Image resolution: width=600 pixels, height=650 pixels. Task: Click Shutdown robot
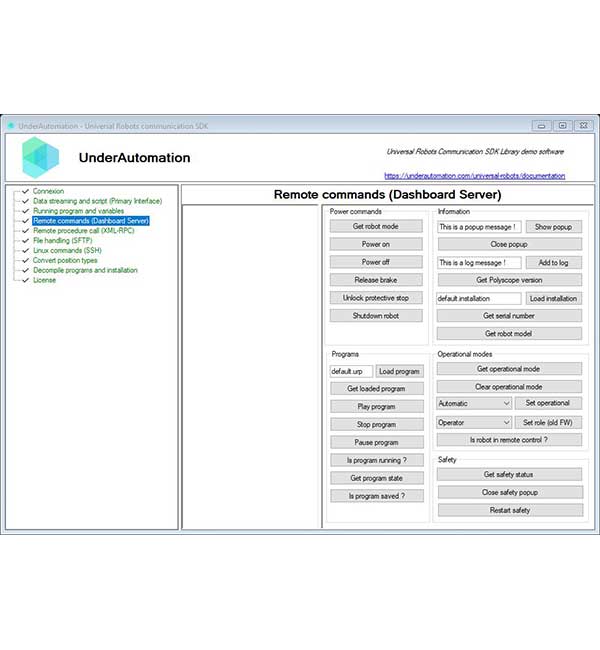376,315
